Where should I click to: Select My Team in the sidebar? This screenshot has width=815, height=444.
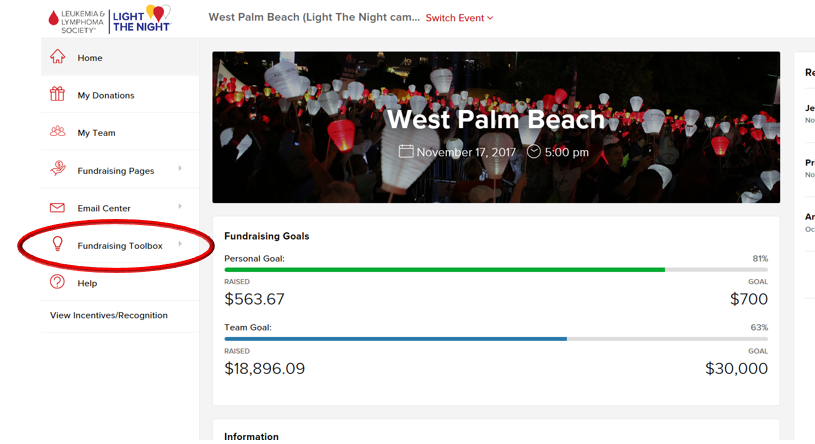tap(120, 132)
